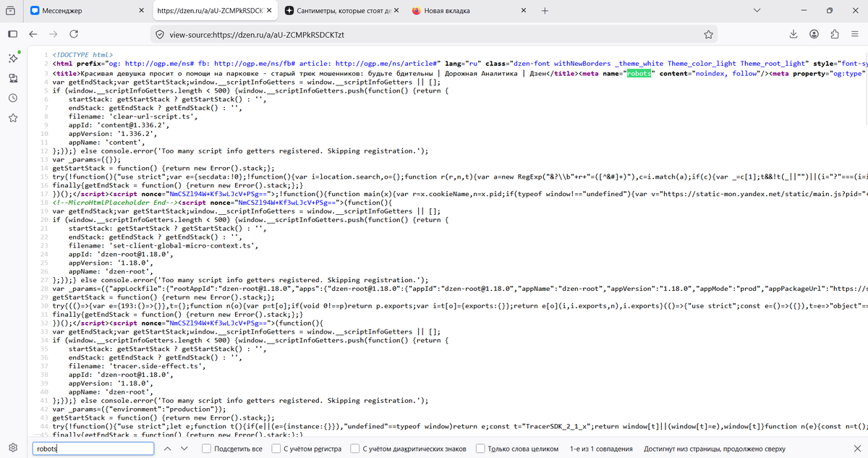
Task: Click the find field containing robots
Action: click(93, 449)
